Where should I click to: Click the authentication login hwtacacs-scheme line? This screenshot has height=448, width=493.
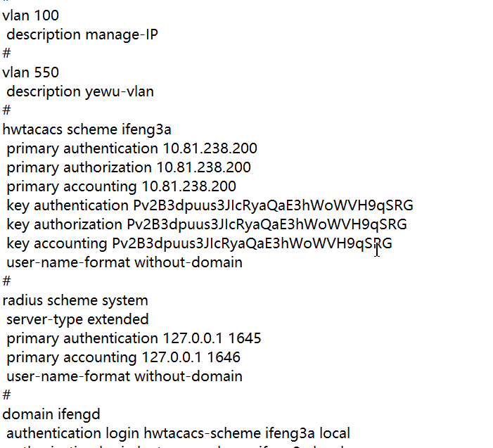[x=178, y=433]
